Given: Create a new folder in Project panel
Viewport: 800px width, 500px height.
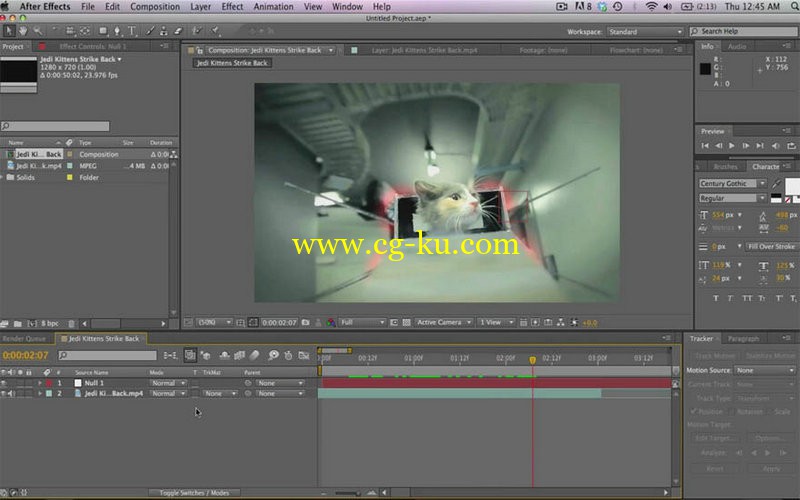Looking at the screenshot, I should click(18, 323).
